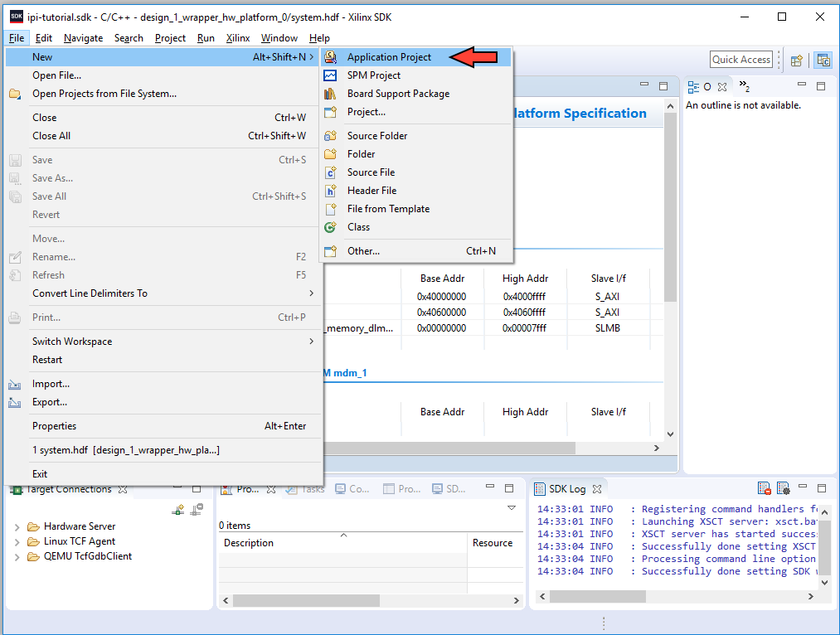Screen dimensions: 840x635
Task: Minimize the hardware platform editor area
Action: point(644,85)
